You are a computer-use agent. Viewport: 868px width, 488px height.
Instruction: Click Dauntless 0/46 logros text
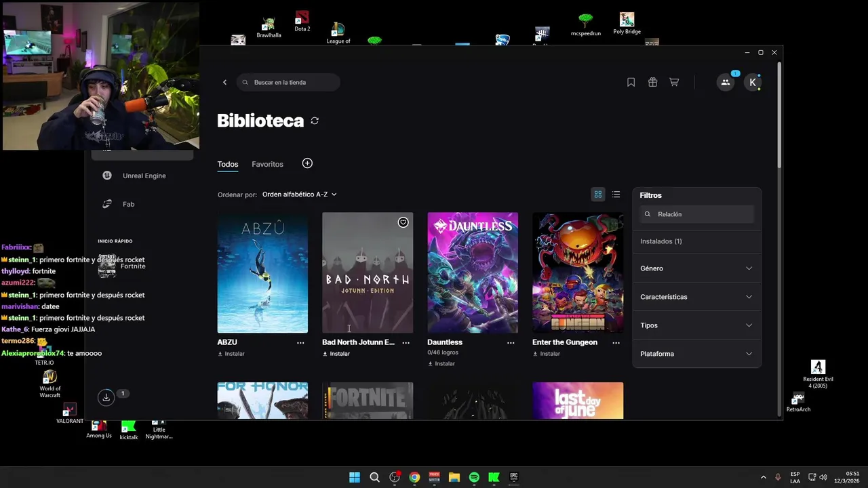click(444, 353)
